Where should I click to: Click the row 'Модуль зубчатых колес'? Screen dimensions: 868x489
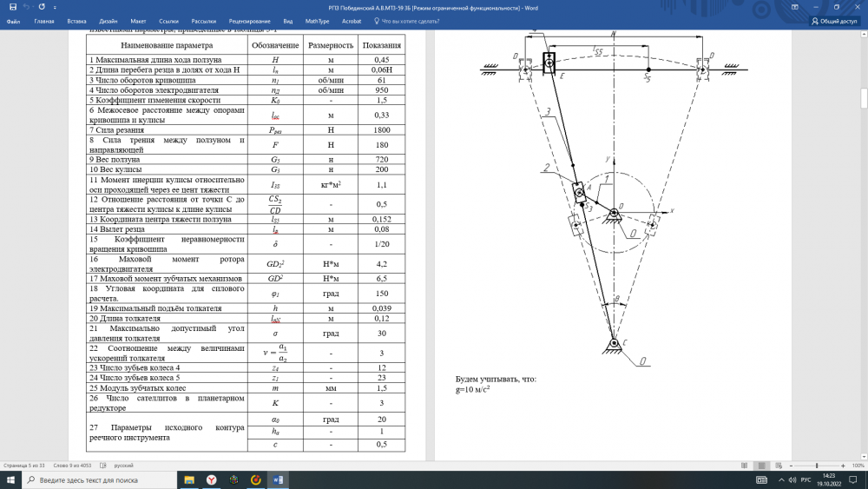point(167,388)
